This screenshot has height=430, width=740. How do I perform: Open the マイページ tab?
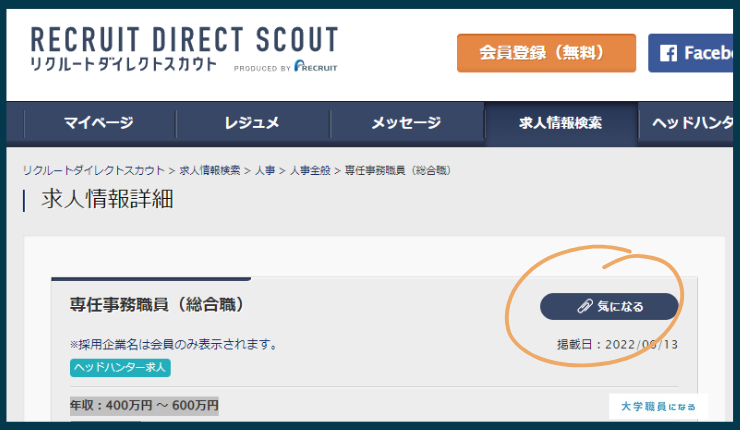(x=98, y=123)
